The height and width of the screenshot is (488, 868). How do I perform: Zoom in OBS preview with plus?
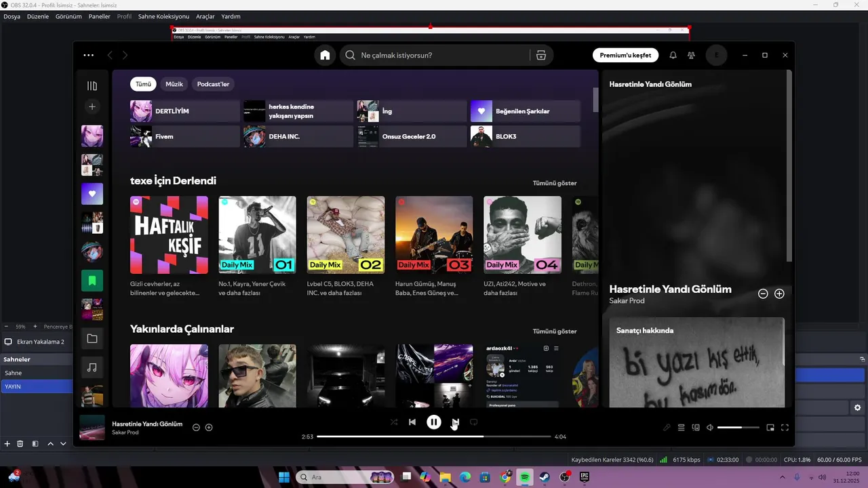coord(35,327)
